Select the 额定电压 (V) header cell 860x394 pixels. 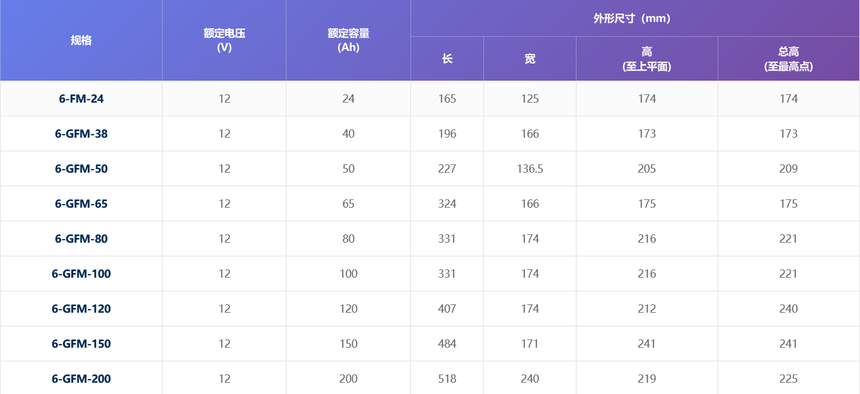[x=224, y=41]
